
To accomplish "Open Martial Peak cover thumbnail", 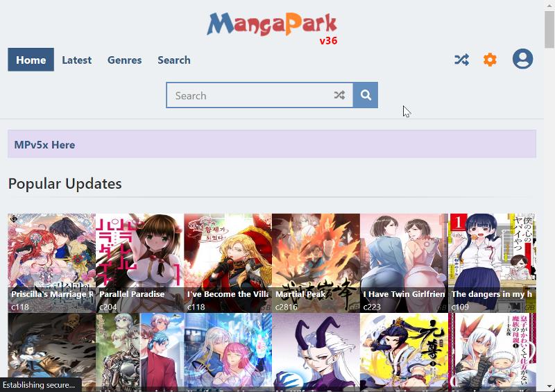I will [x=316, y=263].
